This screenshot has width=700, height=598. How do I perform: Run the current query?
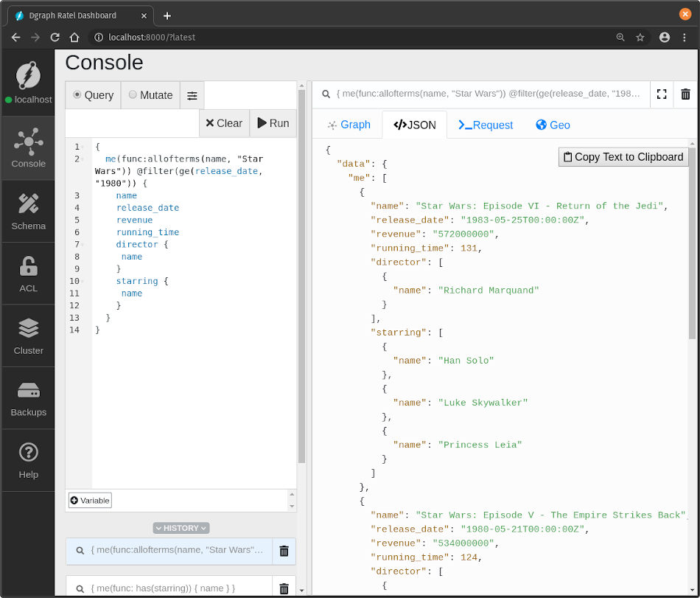pos(273,123)
